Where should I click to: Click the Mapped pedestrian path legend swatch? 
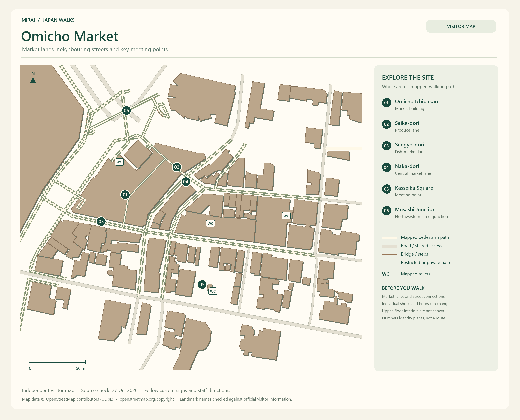pos(390,238)
